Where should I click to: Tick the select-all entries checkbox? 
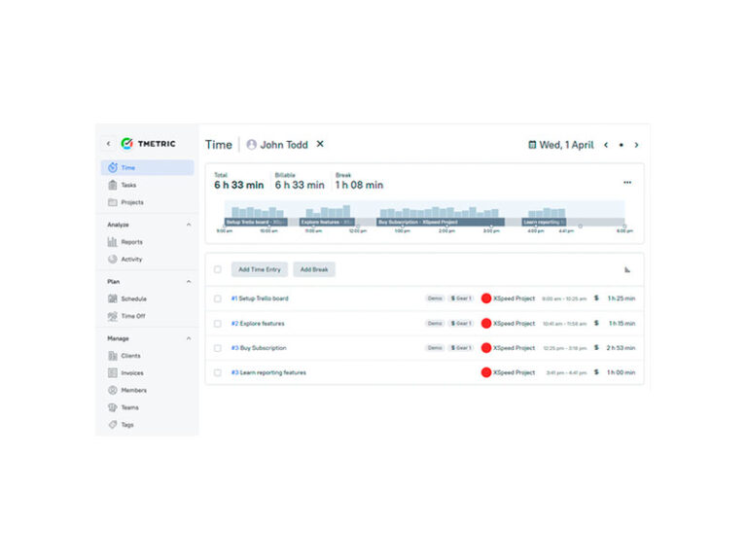(218, 269)
